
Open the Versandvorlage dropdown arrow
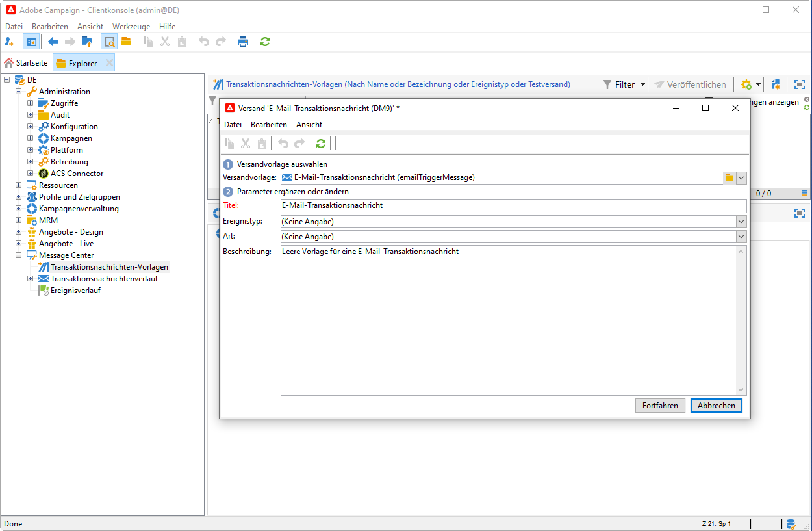coord(741,177)
